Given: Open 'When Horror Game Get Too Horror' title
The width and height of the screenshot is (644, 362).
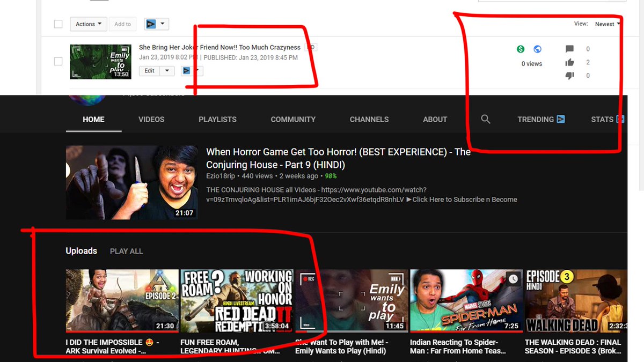Looking at the screenshot, I should coord(338,158).
